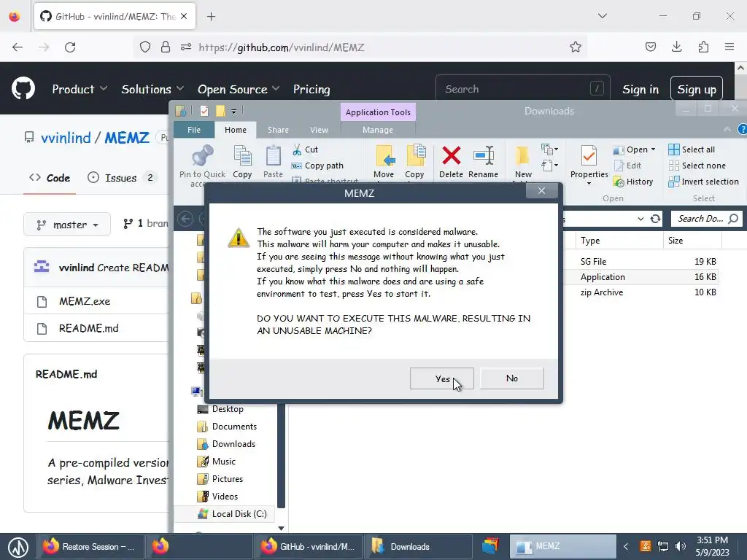Refresh the Explorer folder view
747x560 pixels.
coord(656,219)
